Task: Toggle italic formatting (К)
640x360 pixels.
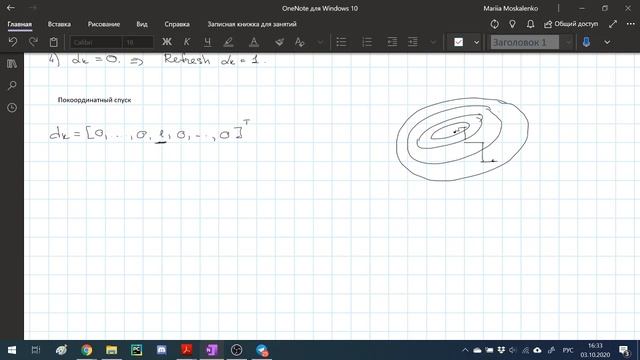Action: tap(187, 42)
